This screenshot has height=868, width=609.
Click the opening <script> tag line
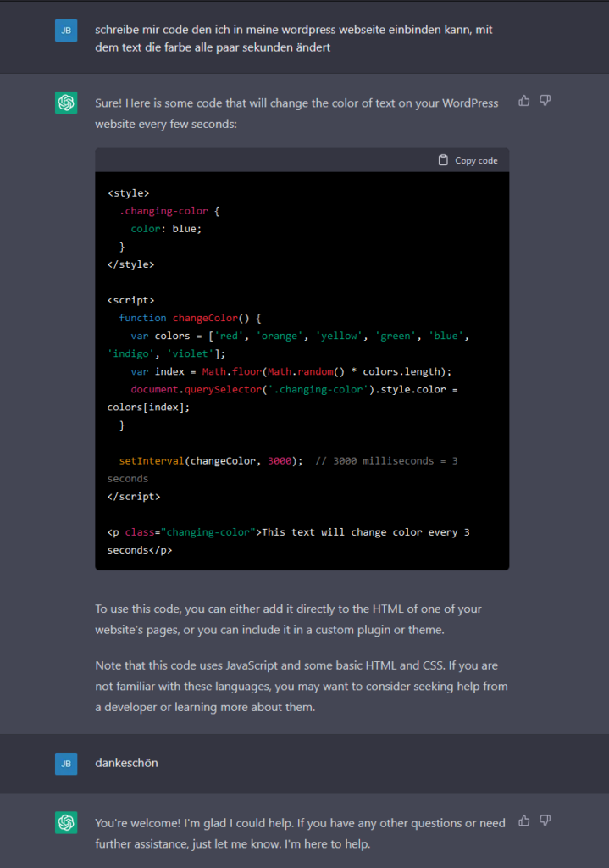(x=131, y=300)
